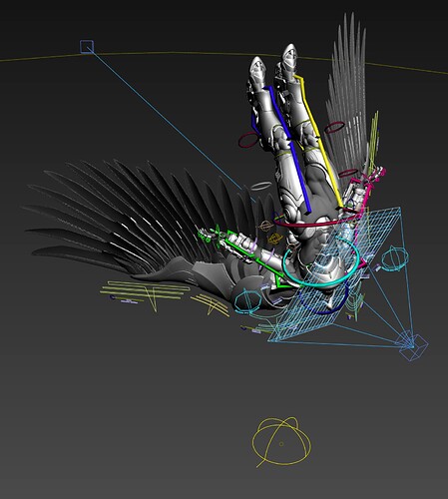Select the orange spherical gizmo helper
The height and width of the screenshot is (499, 448).
click(274, 239)
